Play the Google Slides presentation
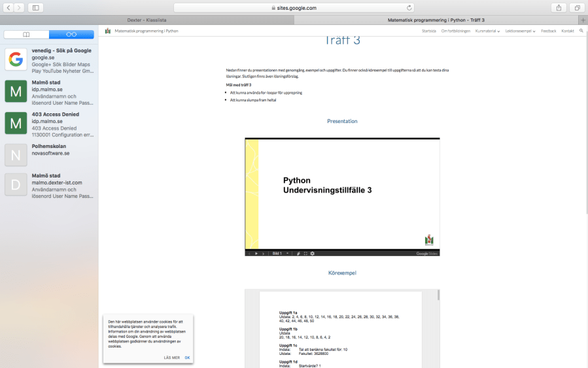 pos(256,253)
